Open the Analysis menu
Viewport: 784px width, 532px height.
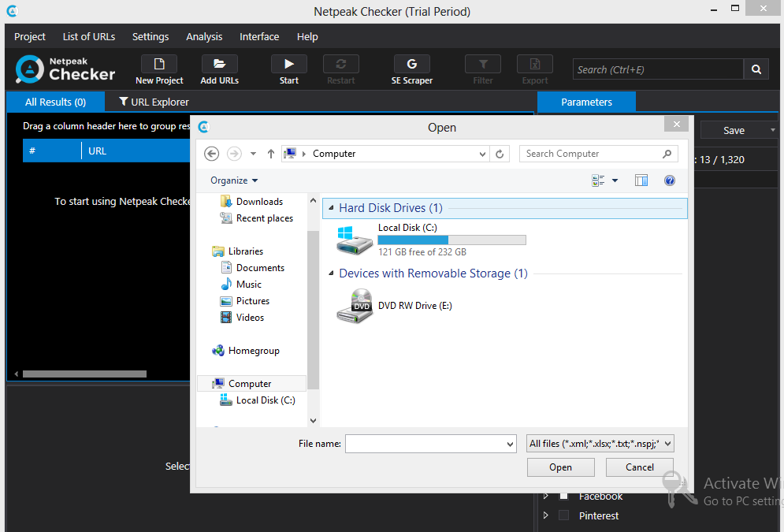(x=204, y=36)
